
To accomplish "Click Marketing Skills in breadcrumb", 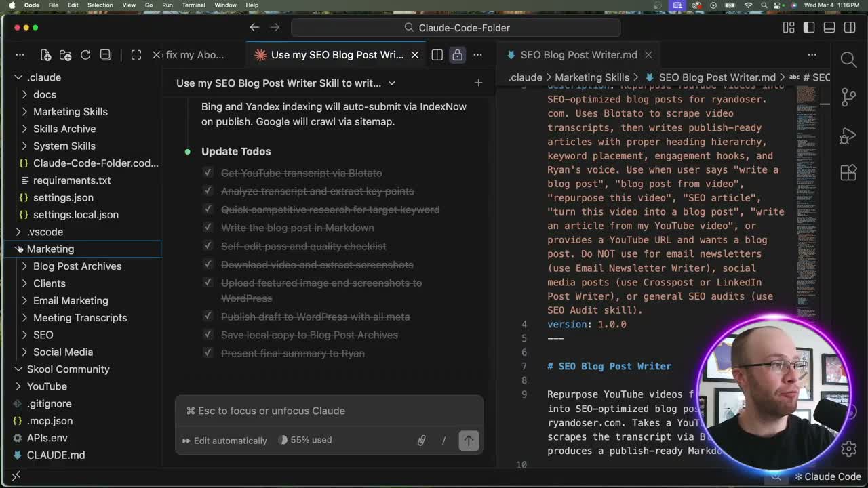I will pos(592,77).
